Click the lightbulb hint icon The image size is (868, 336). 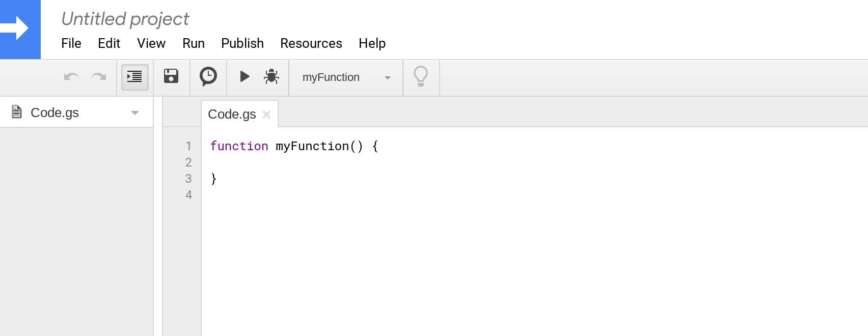point(421,77)
